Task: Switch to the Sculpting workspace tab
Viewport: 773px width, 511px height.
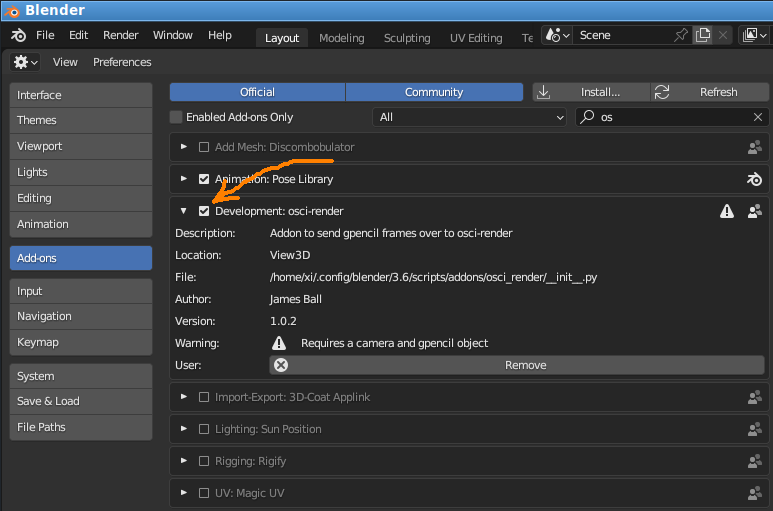Action: pos(407,38)
